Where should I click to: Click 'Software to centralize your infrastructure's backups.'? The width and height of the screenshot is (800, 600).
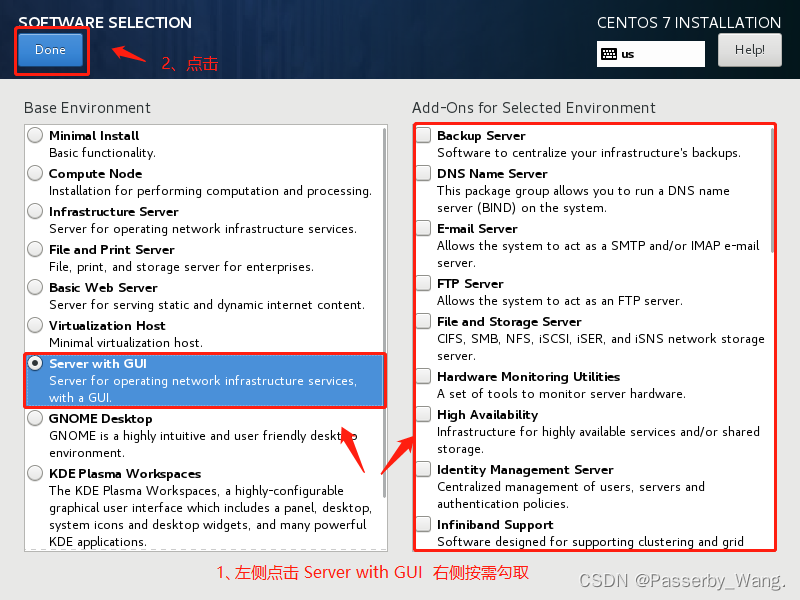589,153
